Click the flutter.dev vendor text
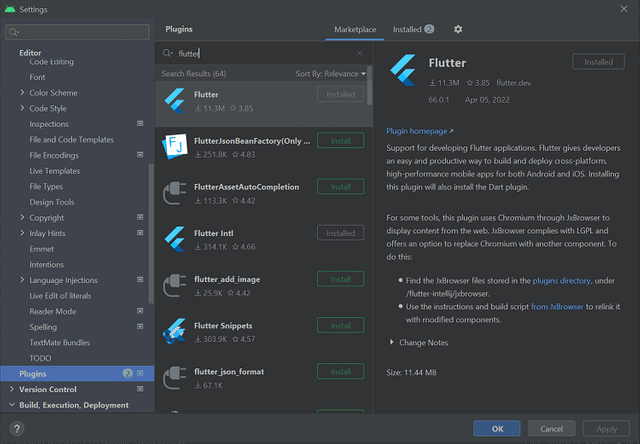640x444 pixels. (513, 83)
